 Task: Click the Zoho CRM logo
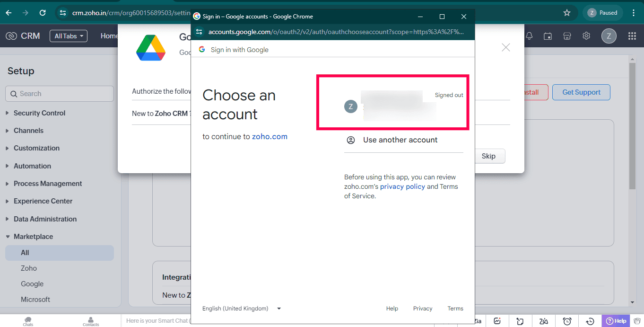[x=23, y=36]
